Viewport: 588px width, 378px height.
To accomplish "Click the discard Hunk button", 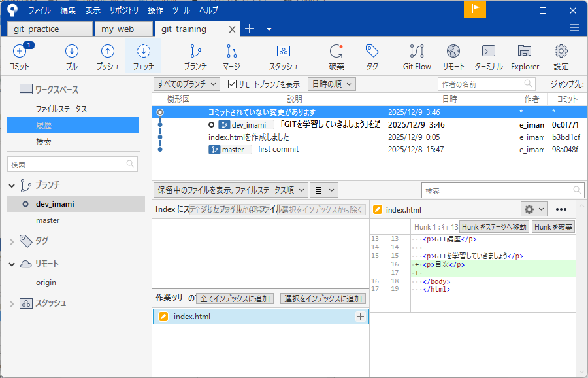I will click(553, 227).
